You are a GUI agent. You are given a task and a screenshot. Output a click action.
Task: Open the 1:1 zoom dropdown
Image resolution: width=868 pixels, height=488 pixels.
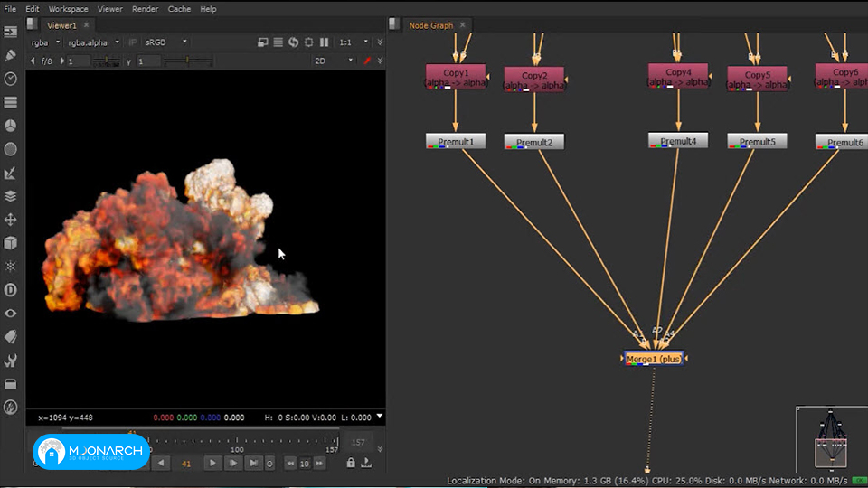coord(354,42)
